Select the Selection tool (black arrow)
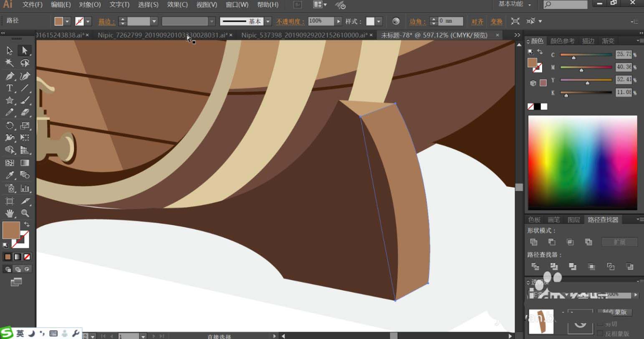The width and height of the screenshot is (644, 339). pyautogui.click(x=10, y=50)
